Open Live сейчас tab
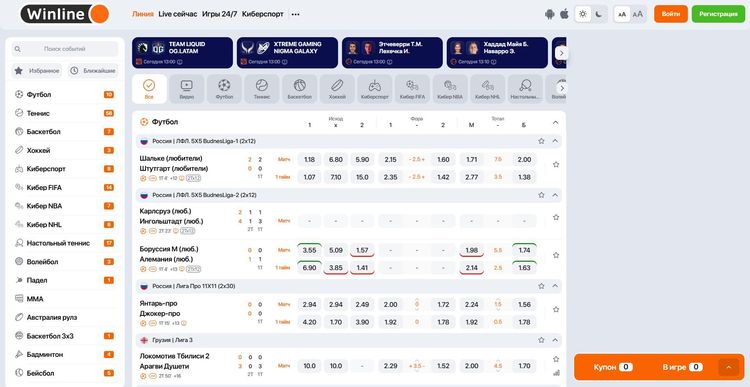Screen dimensions: 750x387 coord(177,14)
